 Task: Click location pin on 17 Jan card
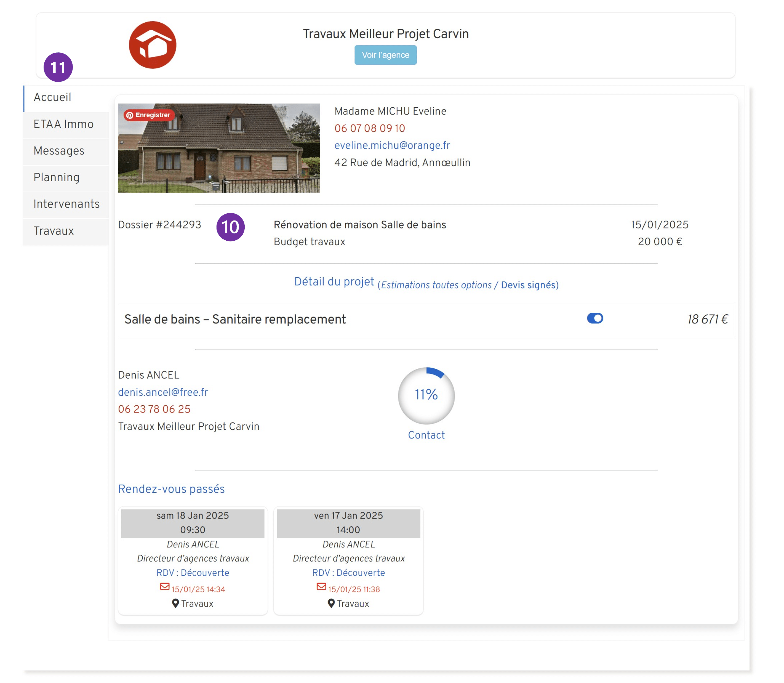pos(331,603)
